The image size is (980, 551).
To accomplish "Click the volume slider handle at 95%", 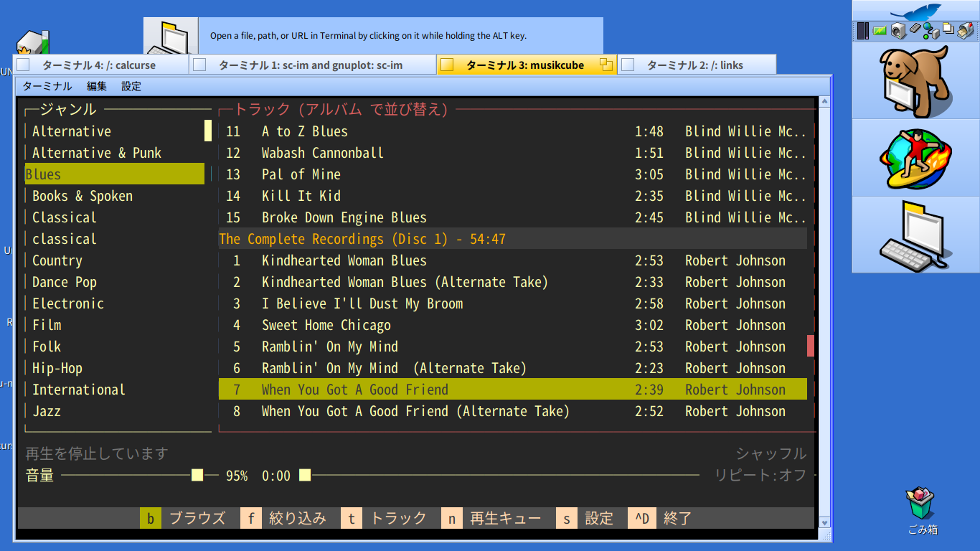I will point(197,475).
